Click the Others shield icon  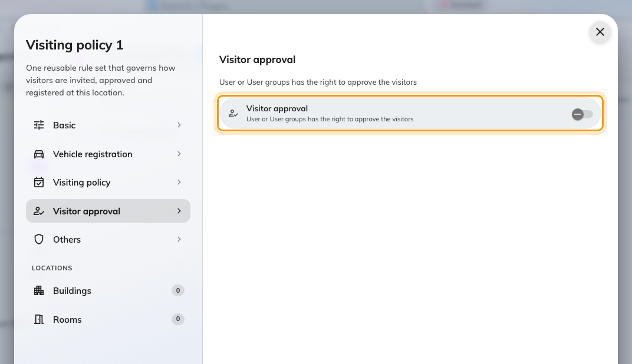click(39, 240)
